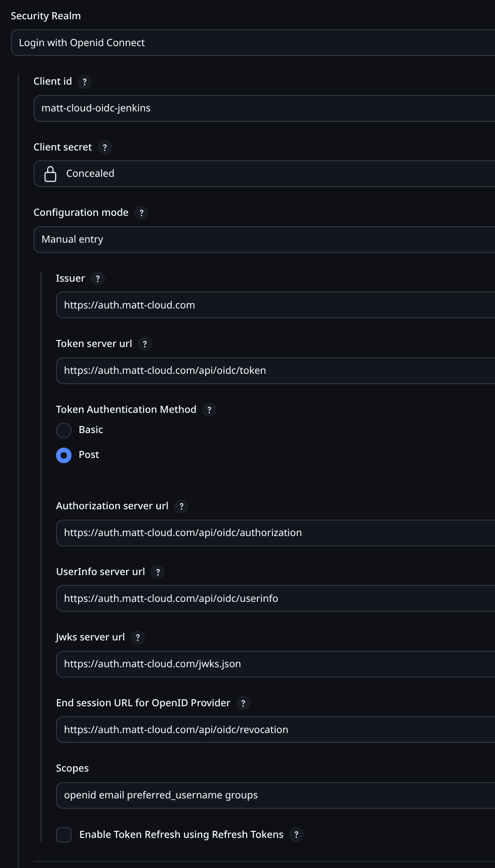Select the Basic authentication radio button

(64, 430)
